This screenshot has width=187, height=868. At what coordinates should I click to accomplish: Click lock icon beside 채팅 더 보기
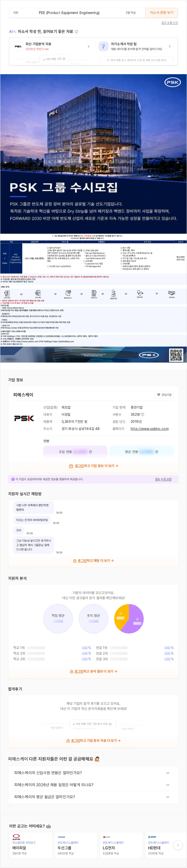(x=75, y=561)
